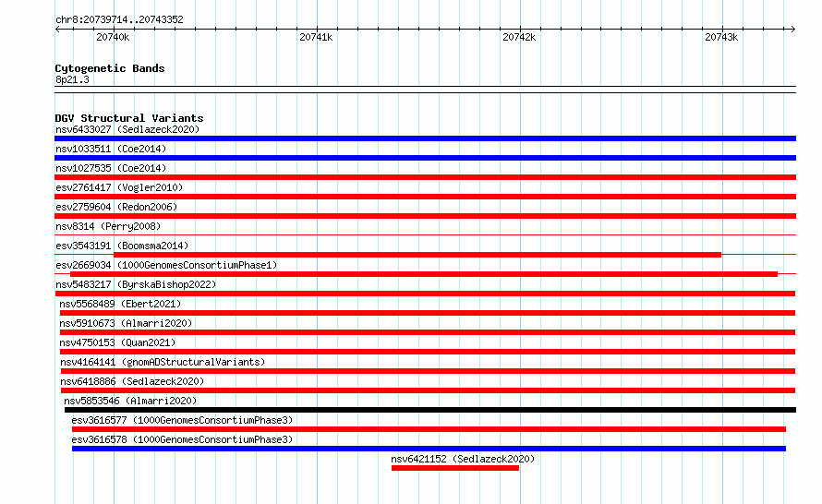Select the red bar under esv3616577
The image size is (822, 504).
point(429,429)
